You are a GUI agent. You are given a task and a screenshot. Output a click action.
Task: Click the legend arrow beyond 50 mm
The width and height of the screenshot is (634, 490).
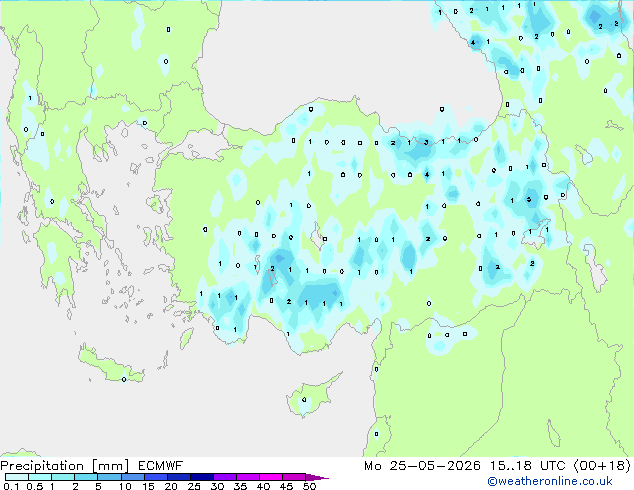coord(317,477)
